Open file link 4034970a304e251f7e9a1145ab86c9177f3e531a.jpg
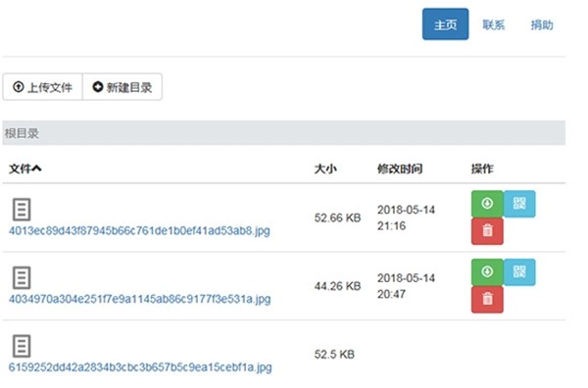 (x=140, y=299)
